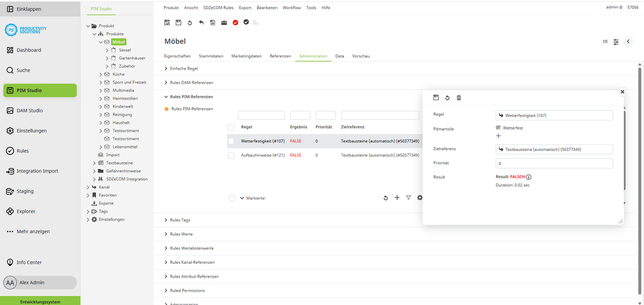Switch to the Stammdaten tab
644x305 pixels.
coord(211,56)
